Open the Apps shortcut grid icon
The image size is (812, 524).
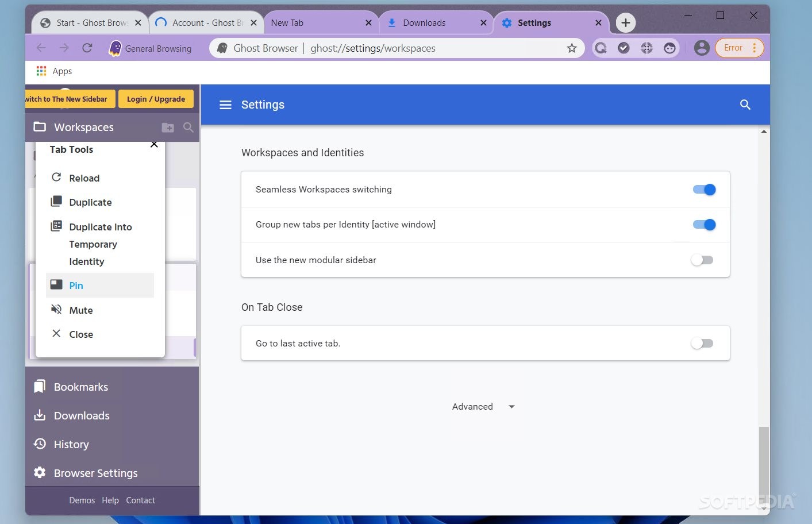[x=41, y=71]
